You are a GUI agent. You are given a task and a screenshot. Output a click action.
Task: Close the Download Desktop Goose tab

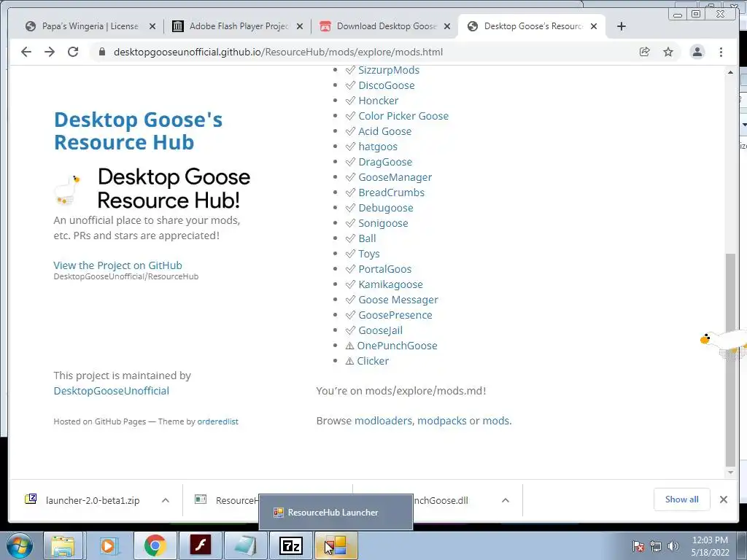pyautogui.click(x=447, y=26)
